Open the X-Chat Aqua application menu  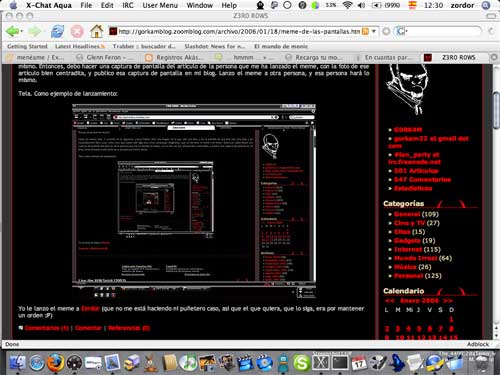(x=49, y=5)
